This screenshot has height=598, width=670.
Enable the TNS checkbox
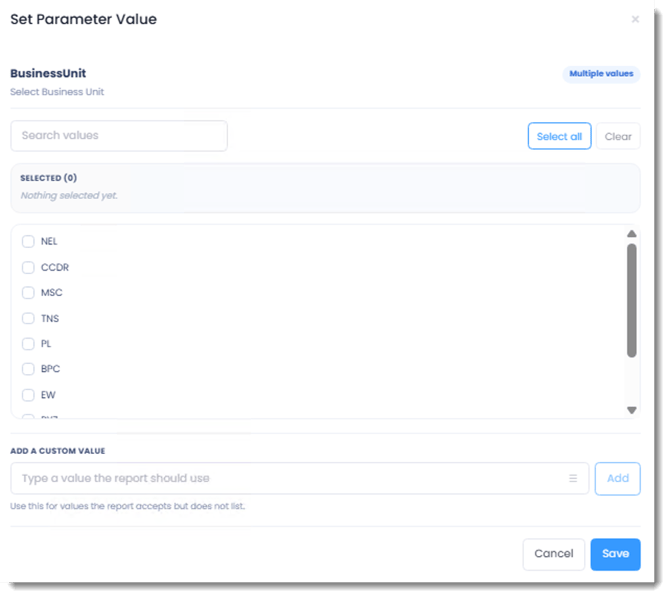(28, 318)
